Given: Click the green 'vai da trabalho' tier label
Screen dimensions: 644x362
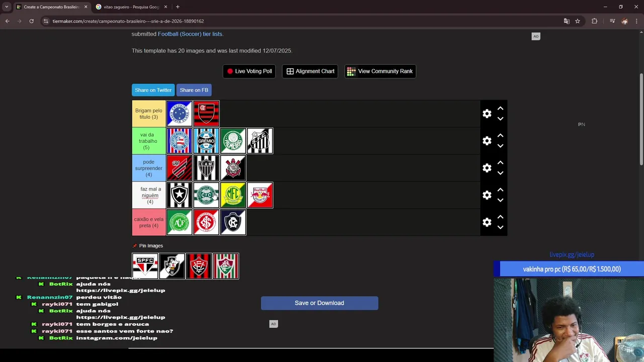Looking at the screenshot, I should pyautogui.click(x=148, y=141).
